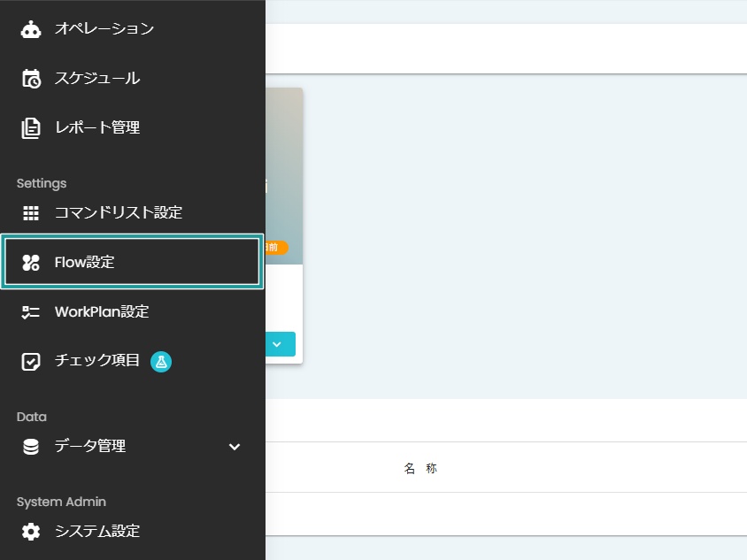Click the teal dropdown button on the card
The width and height of the screenshot is (747, 560).
(x=281, y=344)
